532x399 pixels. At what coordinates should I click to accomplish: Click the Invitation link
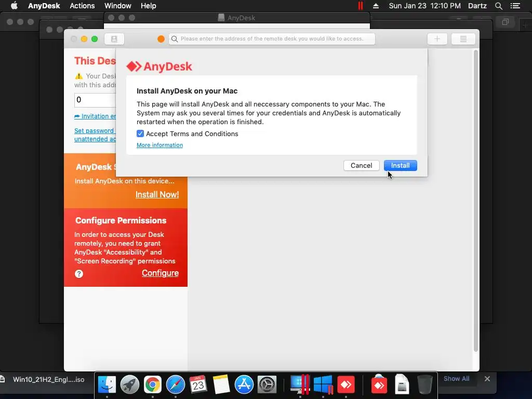coord(95,116)
